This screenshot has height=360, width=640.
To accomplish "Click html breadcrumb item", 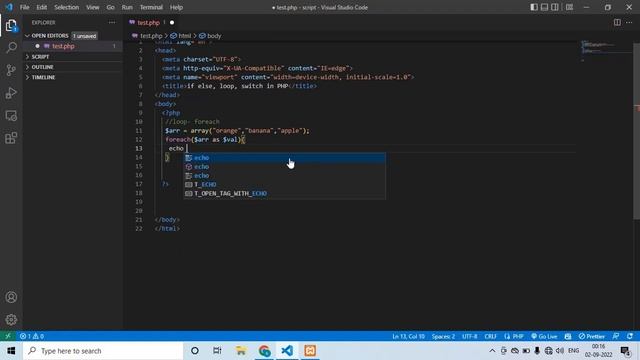I will [x=181, y=36].
